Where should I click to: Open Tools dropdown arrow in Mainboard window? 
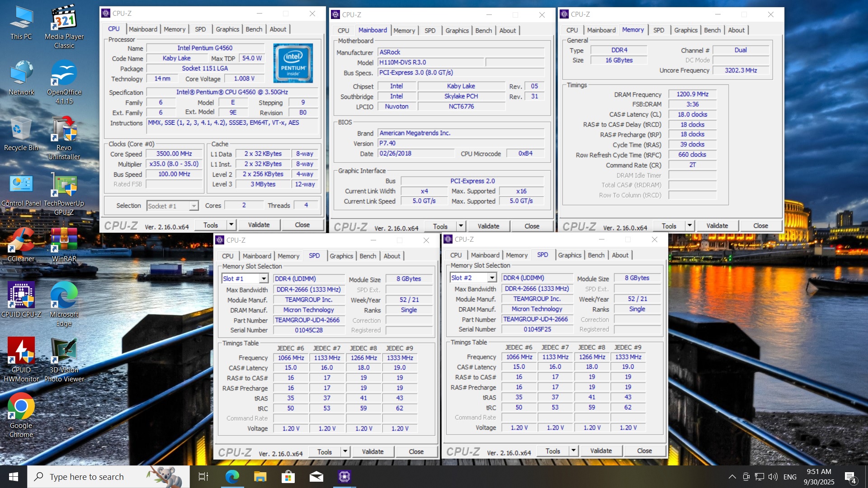coord(461,226)
